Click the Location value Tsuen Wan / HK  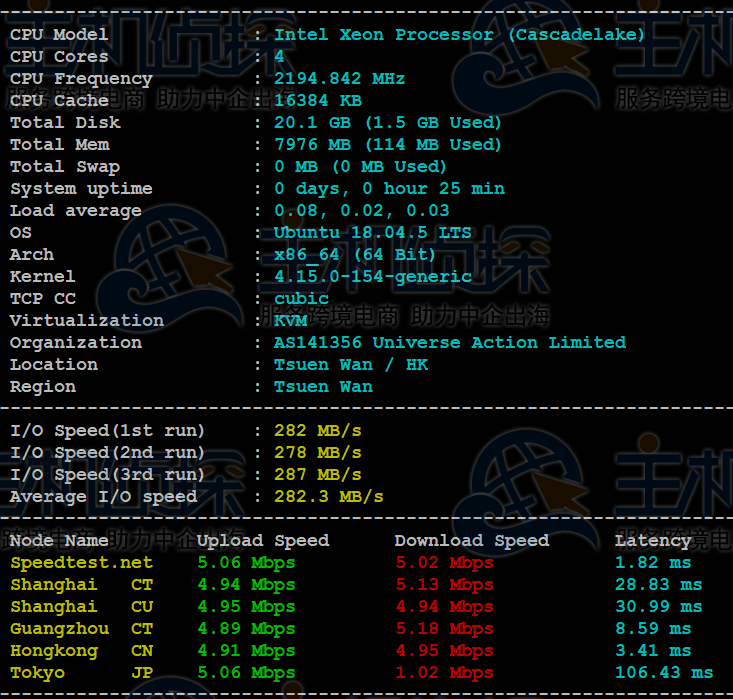[x=350, y=365]
